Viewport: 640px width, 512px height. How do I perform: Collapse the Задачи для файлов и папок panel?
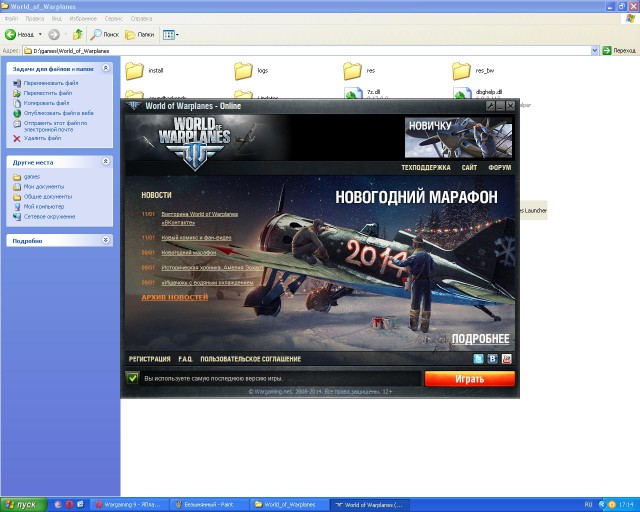pos(105,68)
